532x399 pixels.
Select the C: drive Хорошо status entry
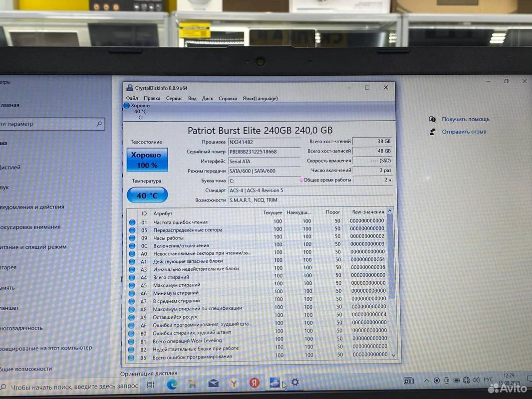click(x=137, y=111)
